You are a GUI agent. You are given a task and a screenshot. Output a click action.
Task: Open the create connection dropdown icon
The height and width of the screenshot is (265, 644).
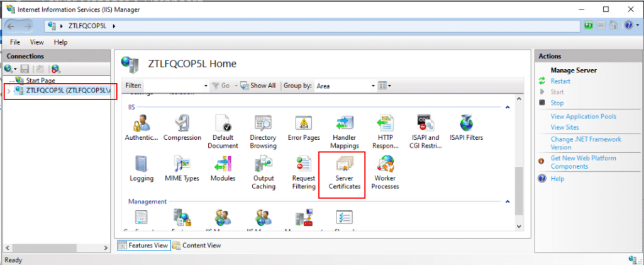pyautogui.click(x=10, y=69)
